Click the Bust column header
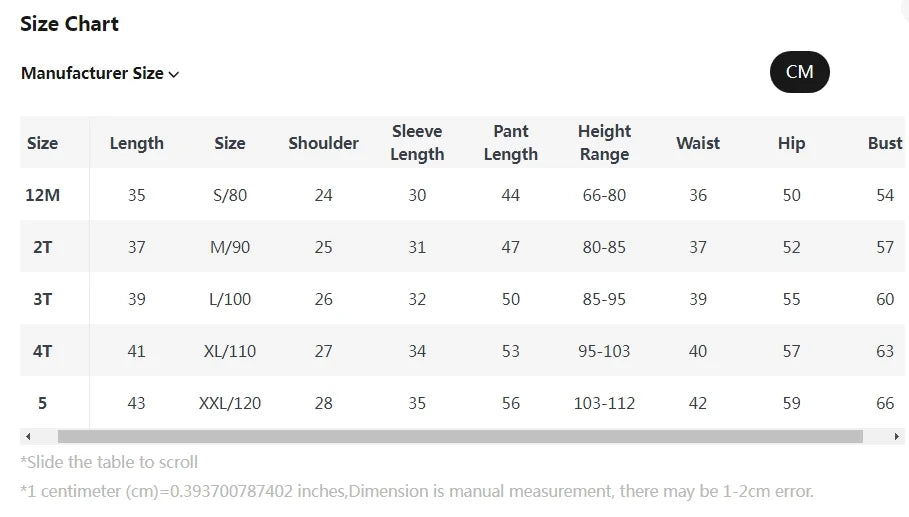Screen dimensions: 909x517 [885, 143]
